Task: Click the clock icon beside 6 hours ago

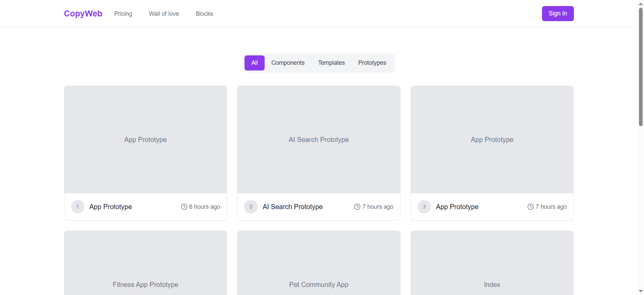Action: 184,207
